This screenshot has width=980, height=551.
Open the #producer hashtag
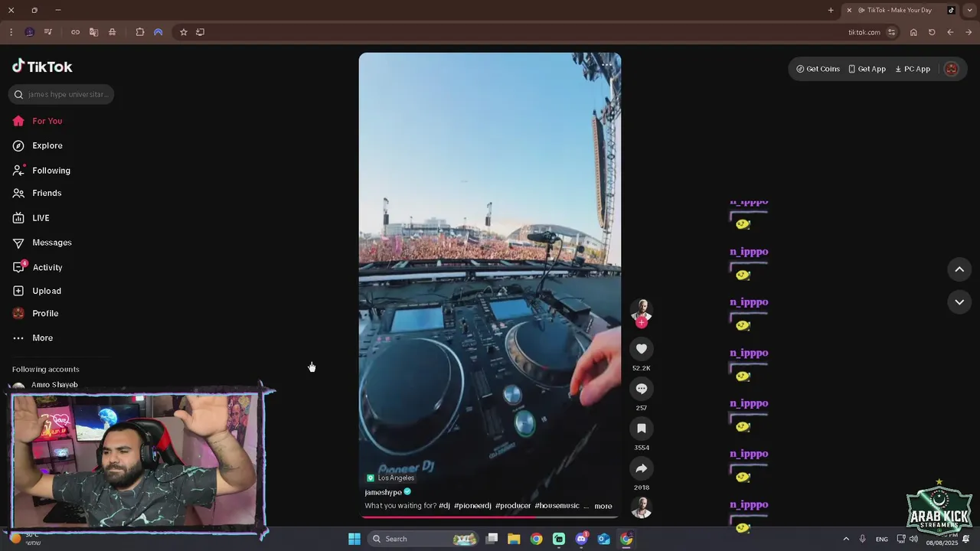[513, 506]
